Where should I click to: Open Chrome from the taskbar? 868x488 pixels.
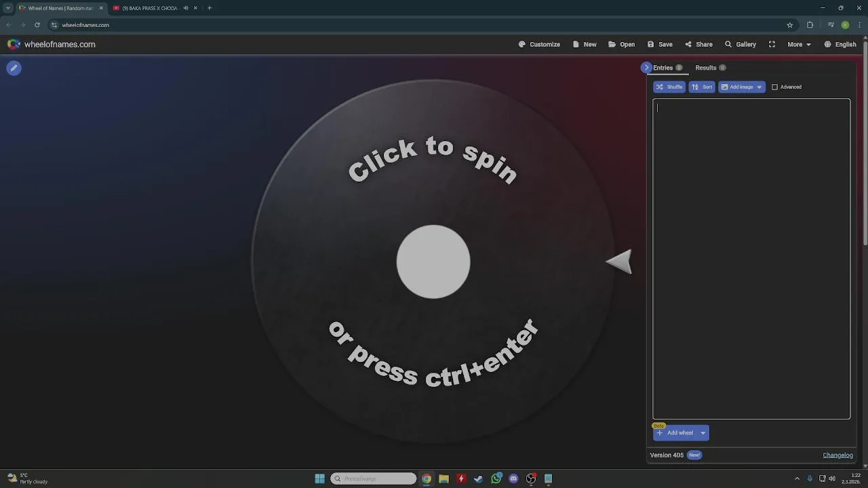pos(426,479)
